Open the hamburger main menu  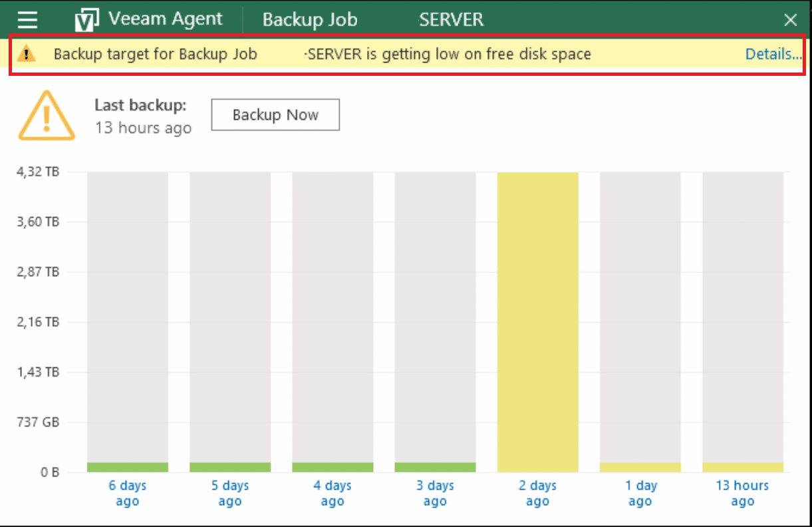(x=27, y=20)
